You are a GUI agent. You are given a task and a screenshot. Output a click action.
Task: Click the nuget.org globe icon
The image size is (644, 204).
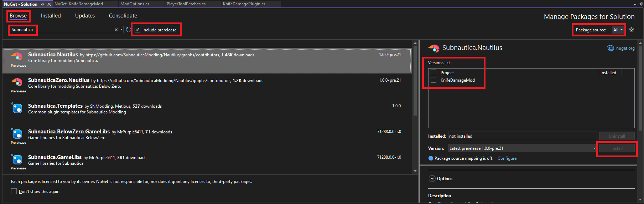pos(611,48)
